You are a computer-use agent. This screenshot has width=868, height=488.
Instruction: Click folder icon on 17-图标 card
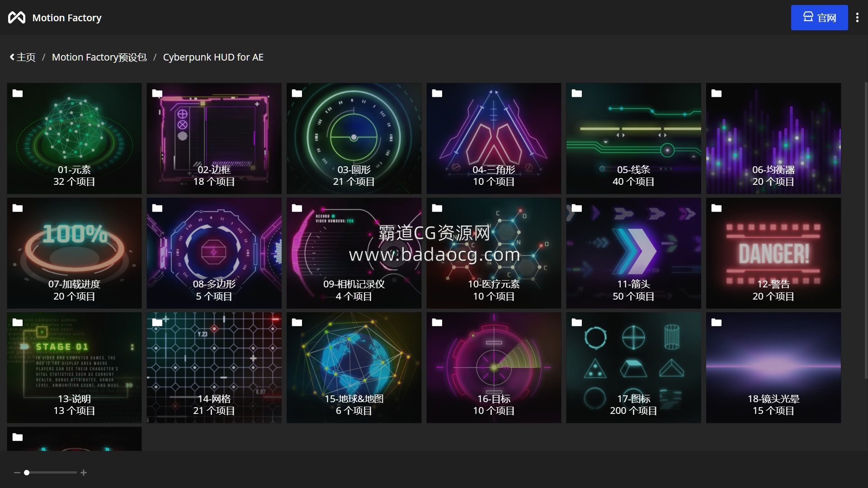[577, 323]
